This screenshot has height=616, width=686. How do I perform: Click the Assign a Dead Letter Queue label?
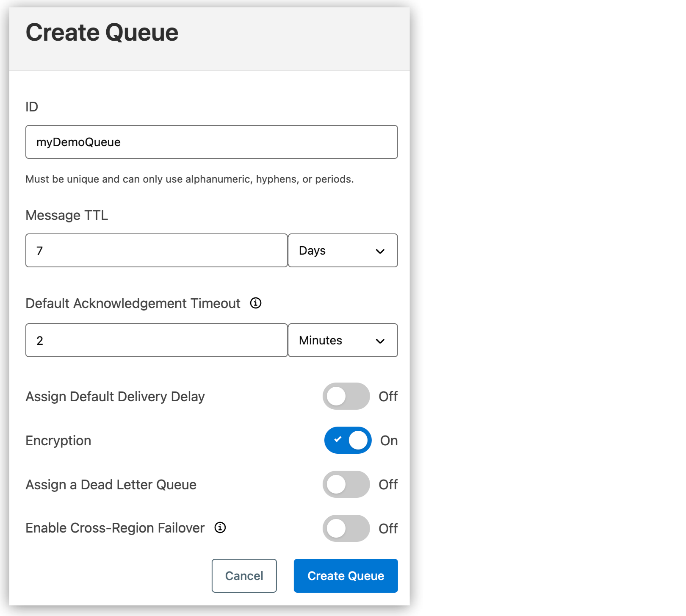point(111,484)
